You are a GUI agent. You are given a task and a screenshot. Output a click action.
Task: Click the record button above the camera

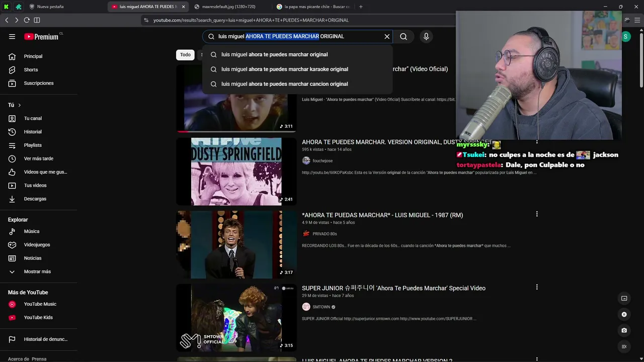[x=624, y=314]
